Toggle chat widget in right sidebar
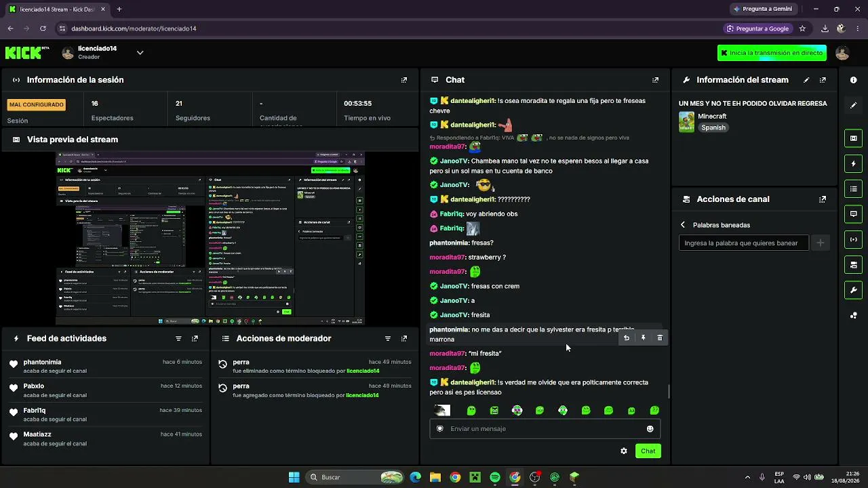 [x=853, y=213]
